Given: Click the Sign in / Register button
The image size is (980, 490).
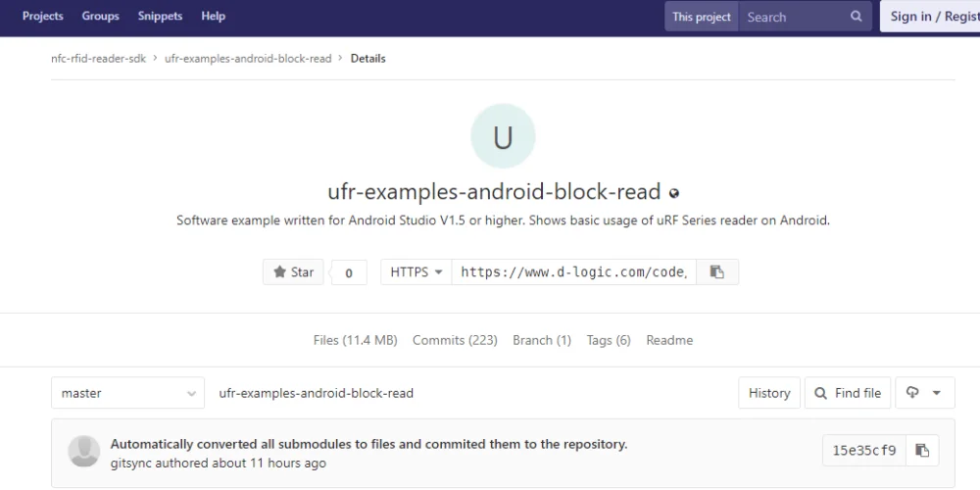Looking at the screenshot, I should [x=931, y=17].
